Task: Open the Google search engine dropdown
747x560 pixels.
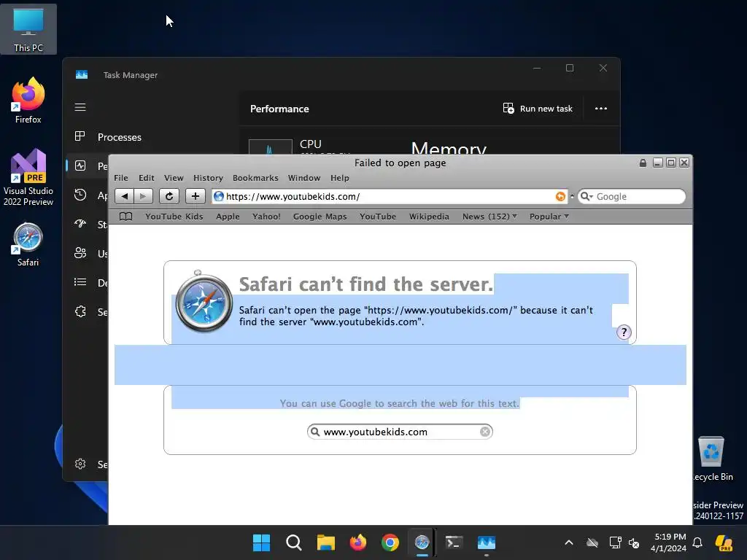Action: (587, 196)
